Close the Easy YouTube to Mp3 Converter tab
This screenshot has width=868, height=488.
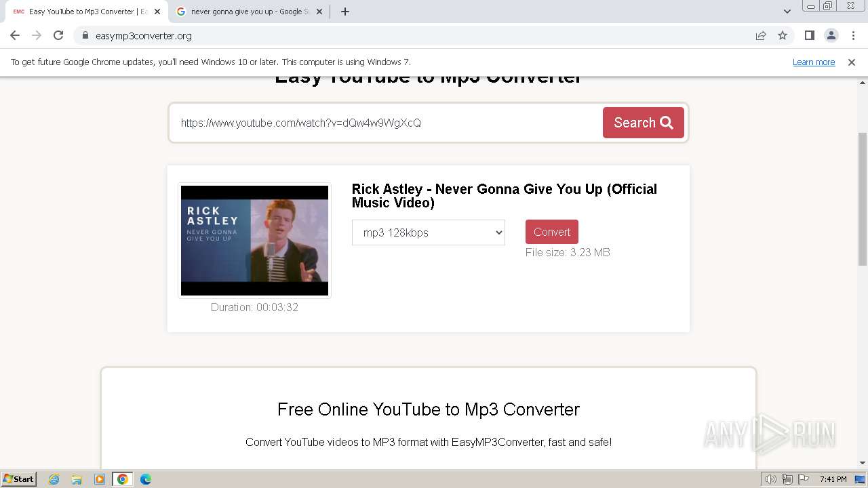coord(157,12)
